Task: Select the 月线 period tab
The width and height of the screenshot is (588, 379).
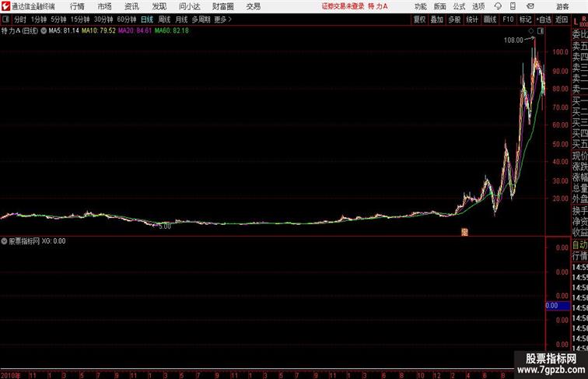Action: click(x=181, y=19)
